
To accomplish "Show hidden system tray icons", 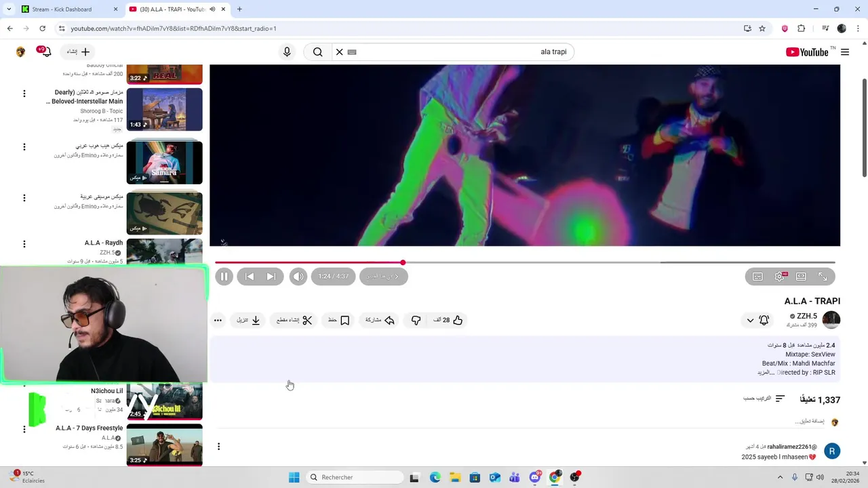I will pyautogui.click(x=780, y=477).
